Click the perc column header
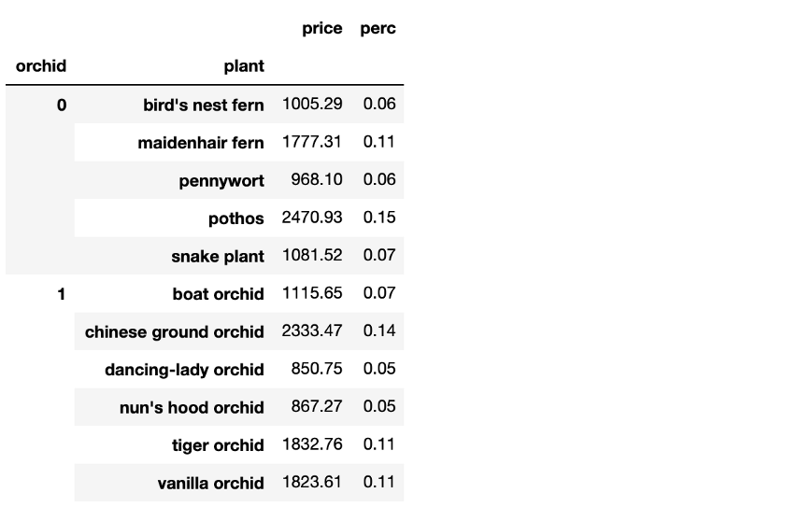This screenshot has height=507, width=812. click(378, 28)
